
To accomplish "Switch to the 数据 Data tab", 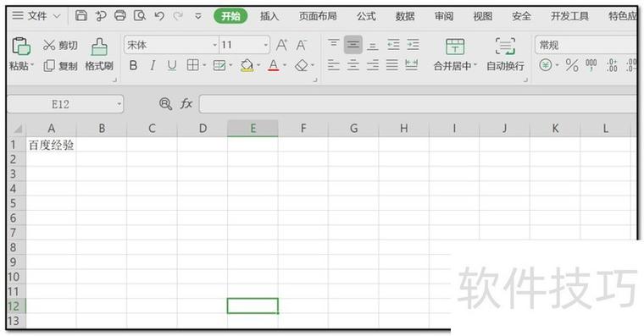I will click(405, 16).
